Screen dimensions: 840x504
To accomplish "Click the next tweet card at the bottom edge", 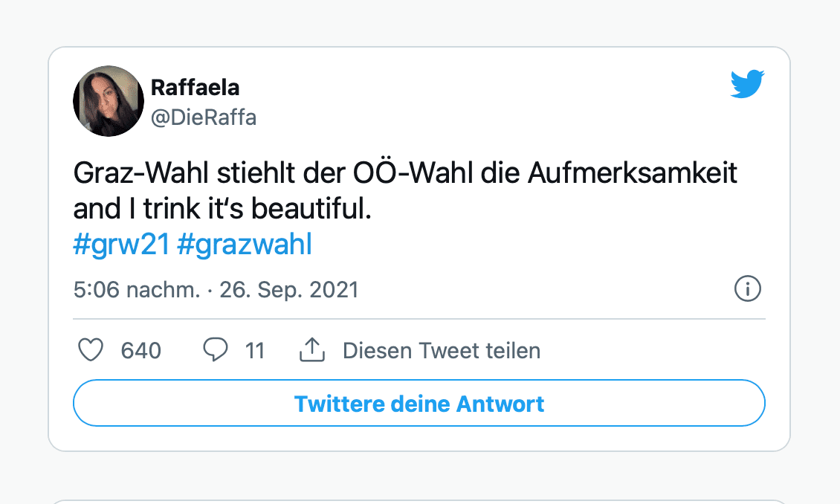I will [419, 501].
